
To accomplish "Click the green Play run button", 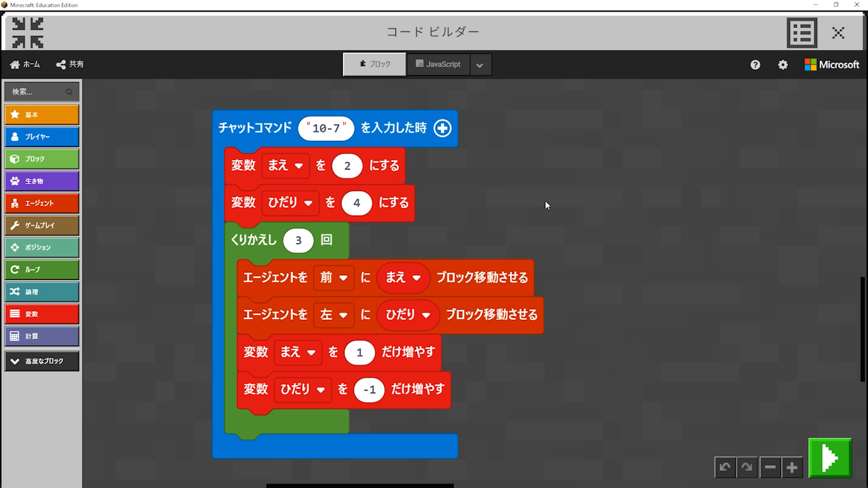I will click(830, 458).
